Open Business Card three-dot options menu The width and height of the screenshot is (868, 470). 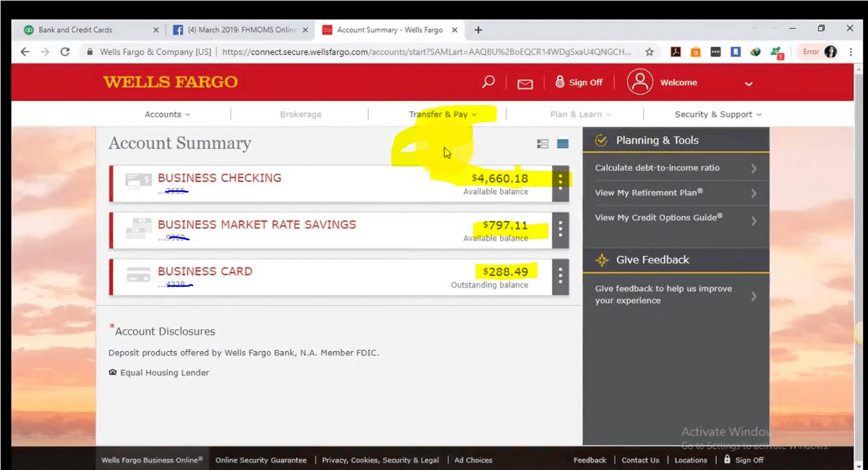tap(561, 276)
